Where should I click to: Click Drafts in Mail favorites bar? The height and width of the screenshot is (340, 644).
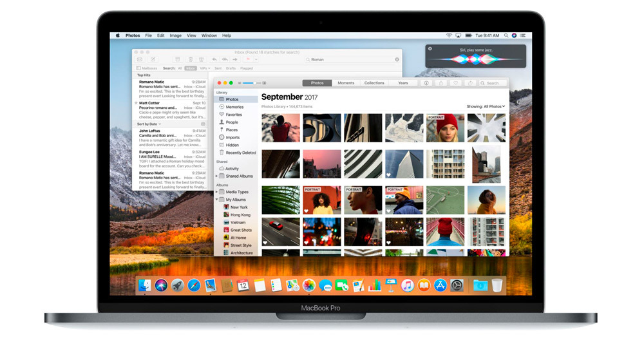231,68
